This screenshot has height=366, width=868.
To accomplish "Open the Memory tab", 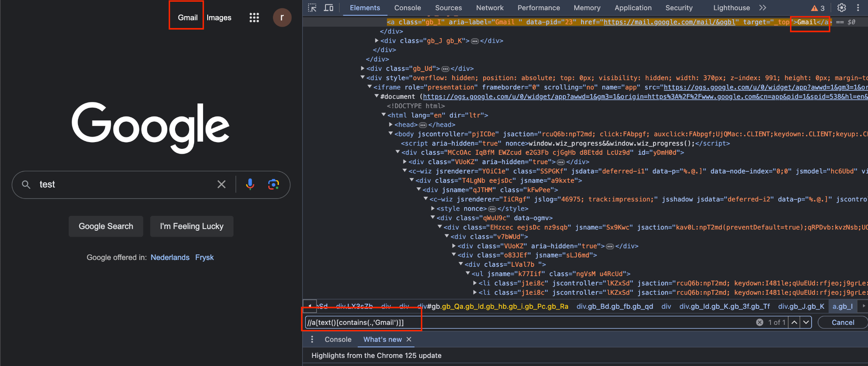I will [587, 8].
